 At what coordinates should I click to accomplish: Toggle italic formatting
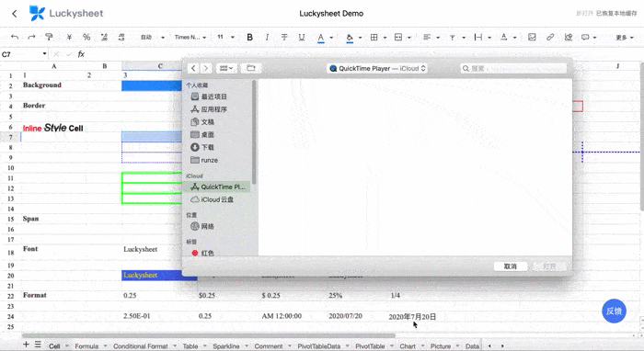267,38
